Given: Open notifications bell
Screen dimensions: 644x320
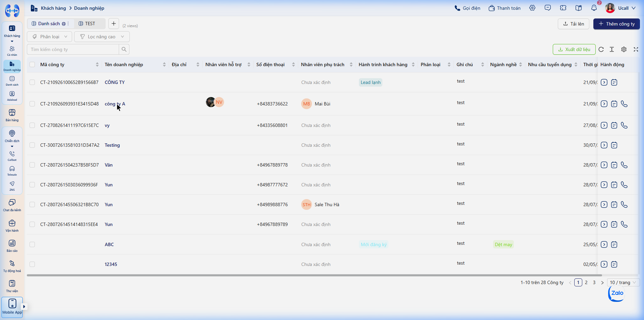Looking at the screenshot, I should pyautogui.click(x=594, y=8).
